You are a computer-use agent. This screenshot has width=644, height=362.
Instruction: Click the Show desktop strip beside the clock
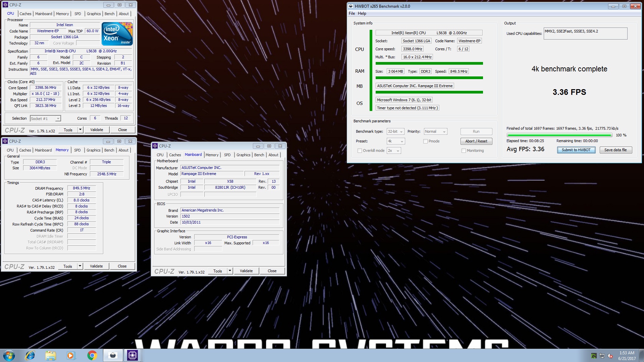pos(641,355)
